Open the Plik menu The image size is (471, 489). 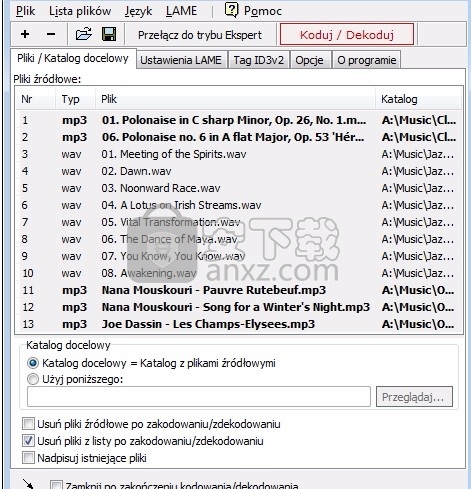[x=25, y=11]
